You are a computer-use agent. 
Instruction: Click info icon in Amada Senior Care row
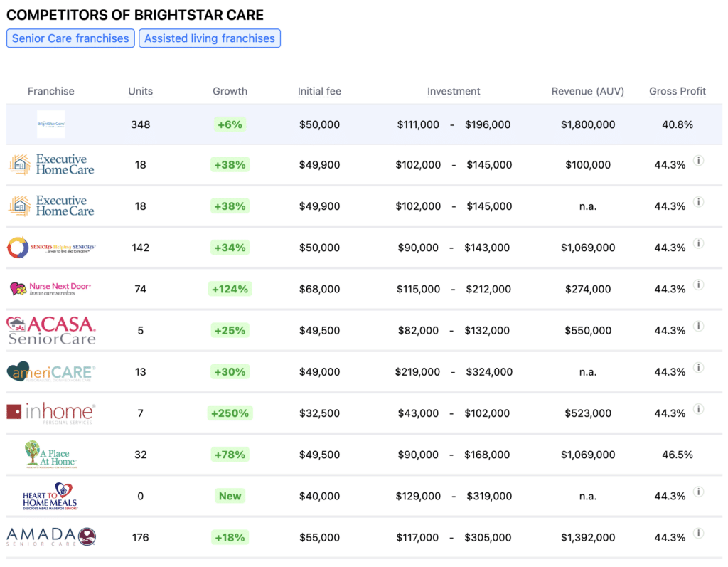[x=698, y=533]
